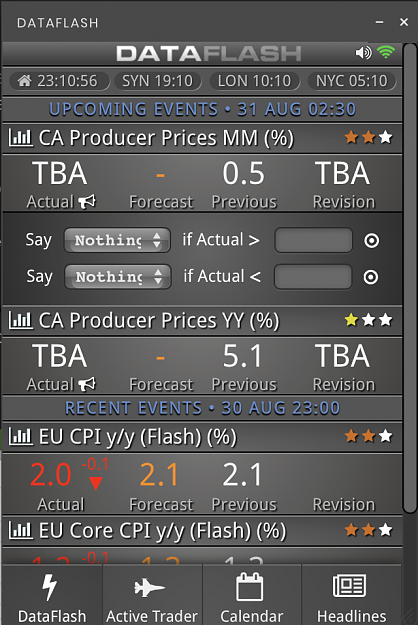This screenshot has width=418, height=625.
Task: Open Say dropdown for 'if Actual <'
Action: tap(118, 277)
